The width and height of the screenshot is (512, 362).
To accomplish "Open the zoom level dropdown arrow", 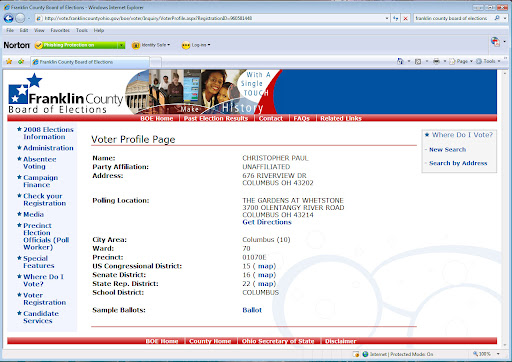I will pos(498,354).
